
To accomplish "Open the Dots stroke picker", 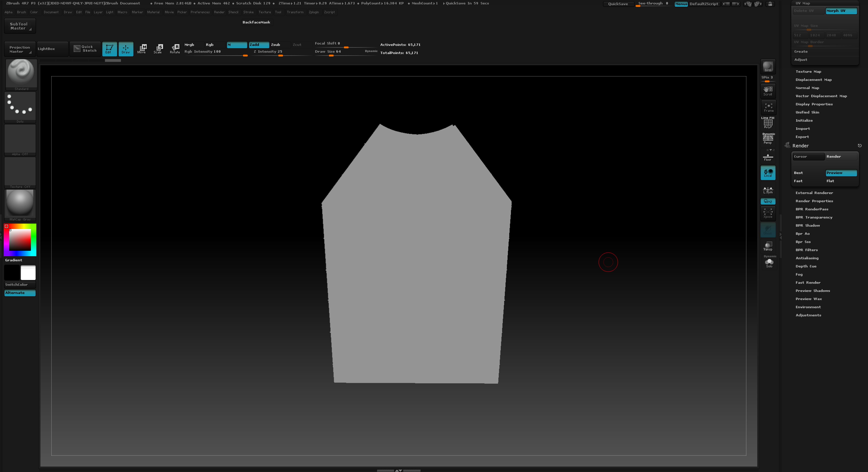I will pos(20,107).
